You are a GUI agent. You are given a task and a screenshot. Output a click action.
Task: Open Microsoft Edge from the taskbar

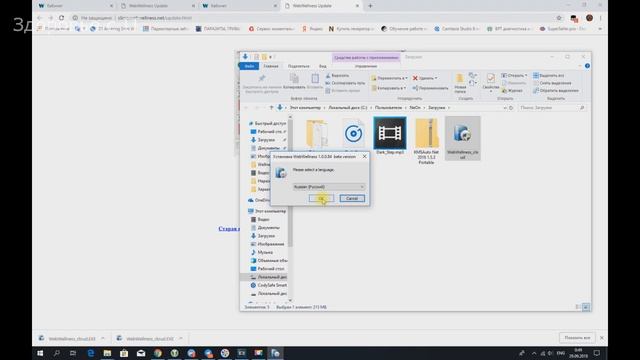pyautogui.click(x=91, y=353)
